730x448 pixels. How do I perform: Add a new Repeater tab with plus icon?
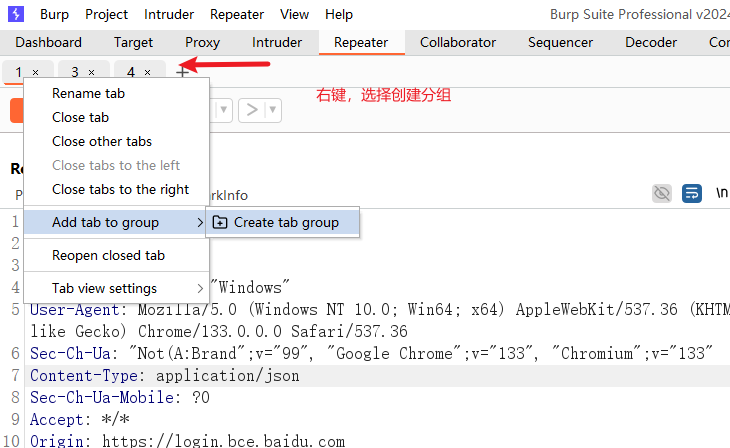pos(182,72)
